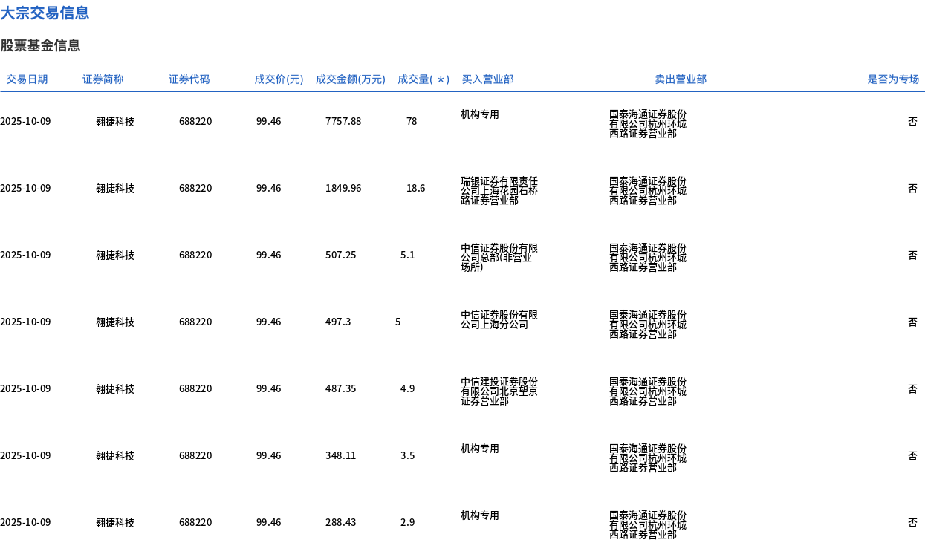925x560 pixels.
Task: Click date 2025-10-09 in the 1849.96 row
Action: pyautogui.click(x=25, y=188)
